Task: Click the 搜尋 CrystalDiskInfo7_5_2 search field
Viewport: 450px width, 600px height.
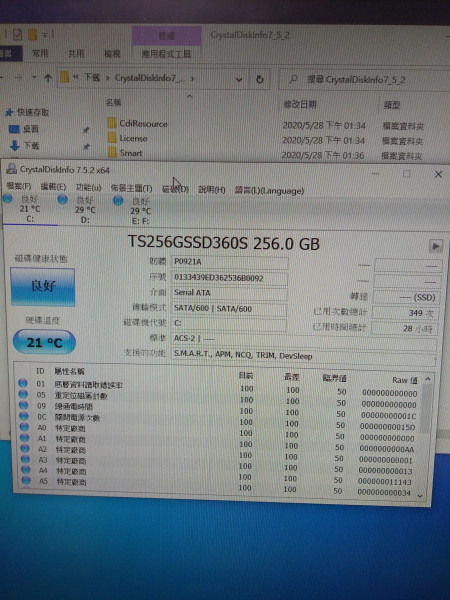Action: 364,80
